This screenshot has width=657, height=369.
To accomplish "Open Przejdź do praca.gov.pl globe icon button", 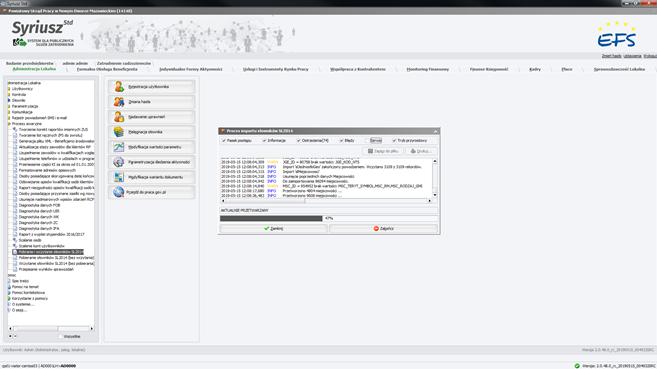I will [152, 192].
